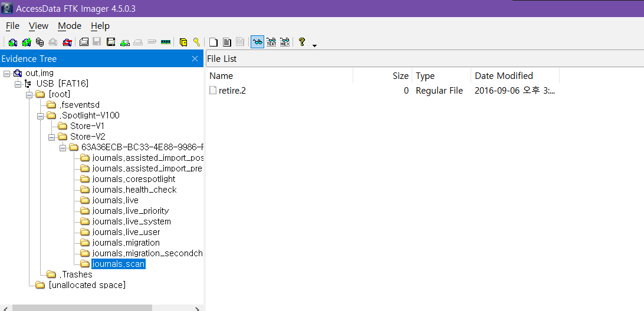Select the USB [FAT16] partition
The image size is (644, 311).
(x=63, y=84)
